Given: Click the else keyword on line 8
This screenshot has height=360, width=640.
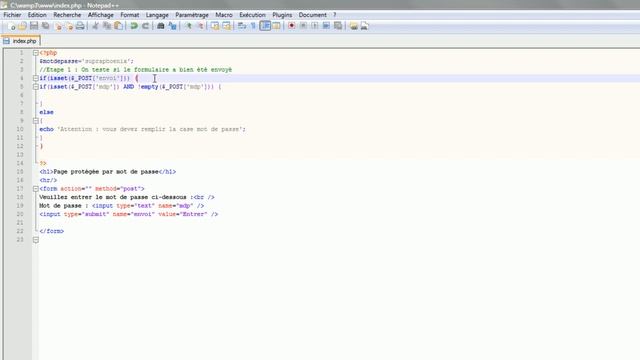Looking at the screenshot, I should coord(47,112).
